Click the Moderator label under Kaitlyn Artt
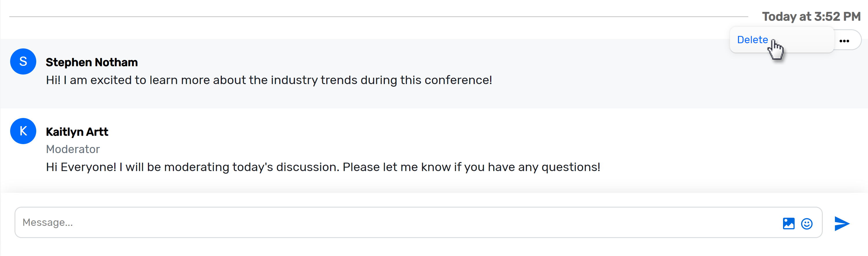868x256 pixels. point(73,149)
